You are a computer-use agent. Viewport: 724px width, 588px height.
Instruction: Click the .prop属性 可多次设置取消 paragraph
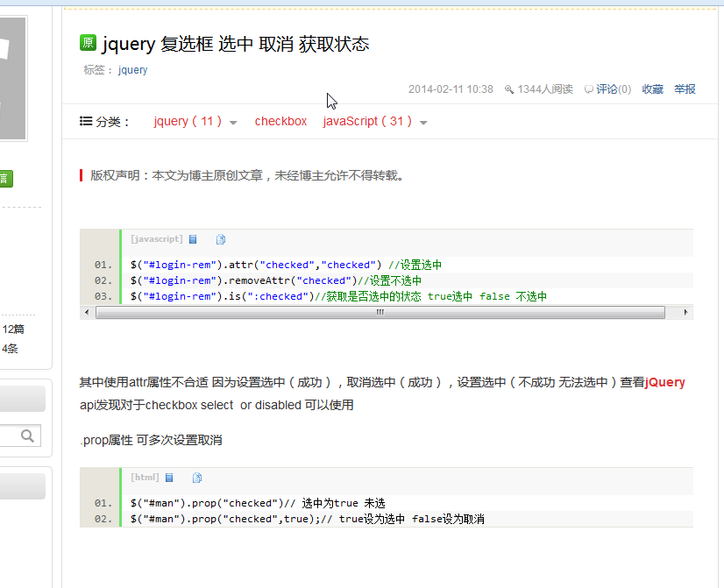[x=151, y=440]
